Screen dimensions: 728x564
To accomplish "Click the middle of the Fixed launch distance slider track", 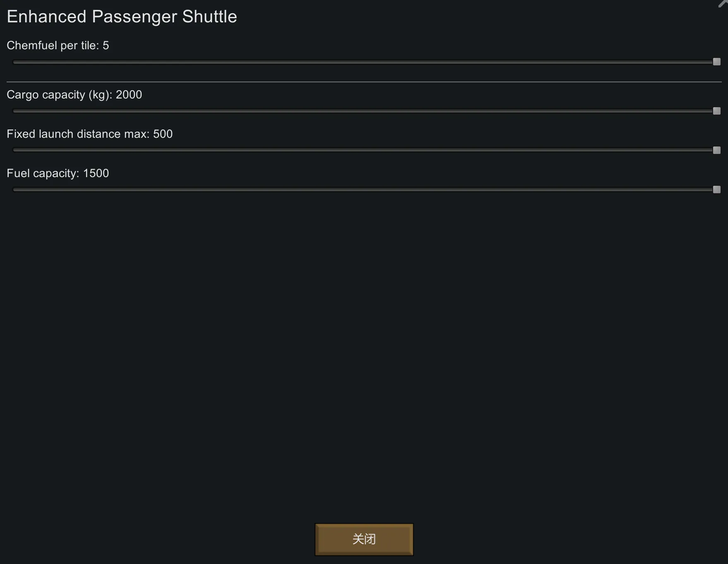I will tap(364, 151).
